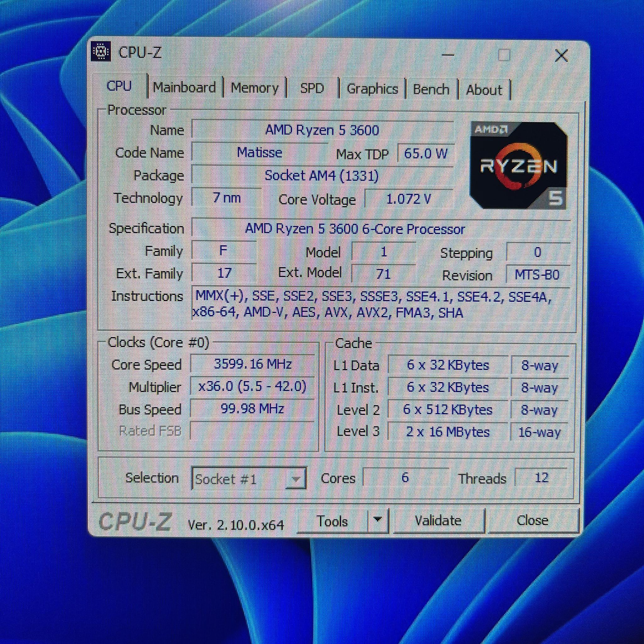Click the L1 Inst. value 6 x 32 KBytes
Viewport: 644px width, 644px height.
[x=448, y=388]
